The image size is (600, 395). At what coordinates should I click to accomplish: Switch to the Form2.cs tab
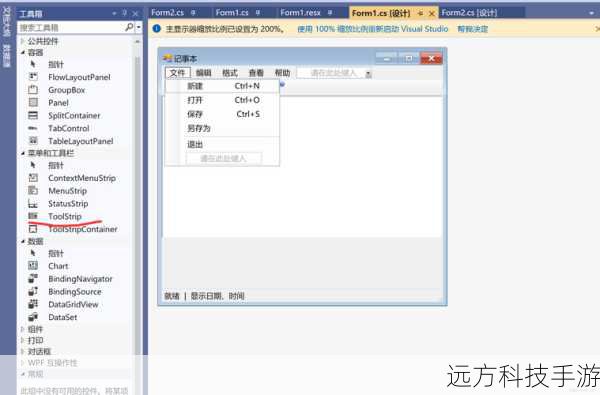(x=167, y=13)
